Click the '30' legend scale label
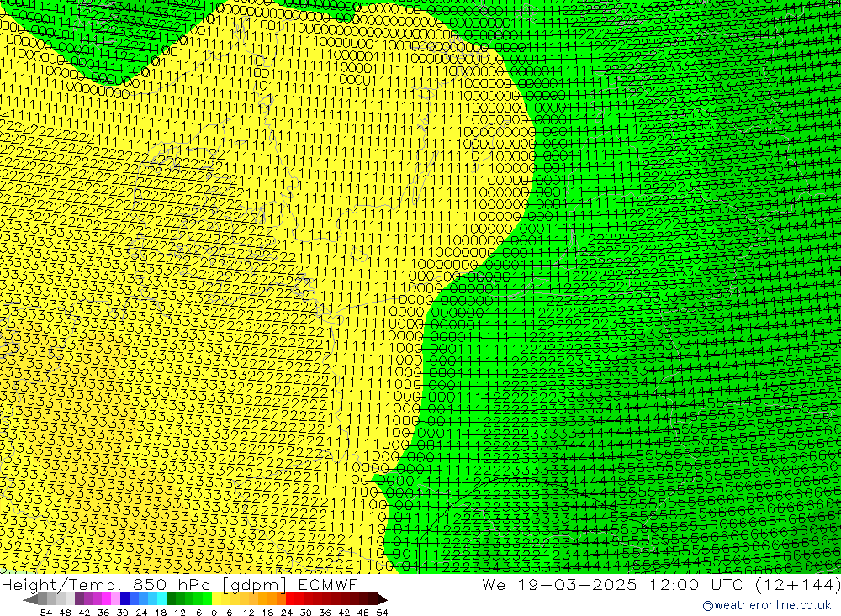 tap(306, 613)
